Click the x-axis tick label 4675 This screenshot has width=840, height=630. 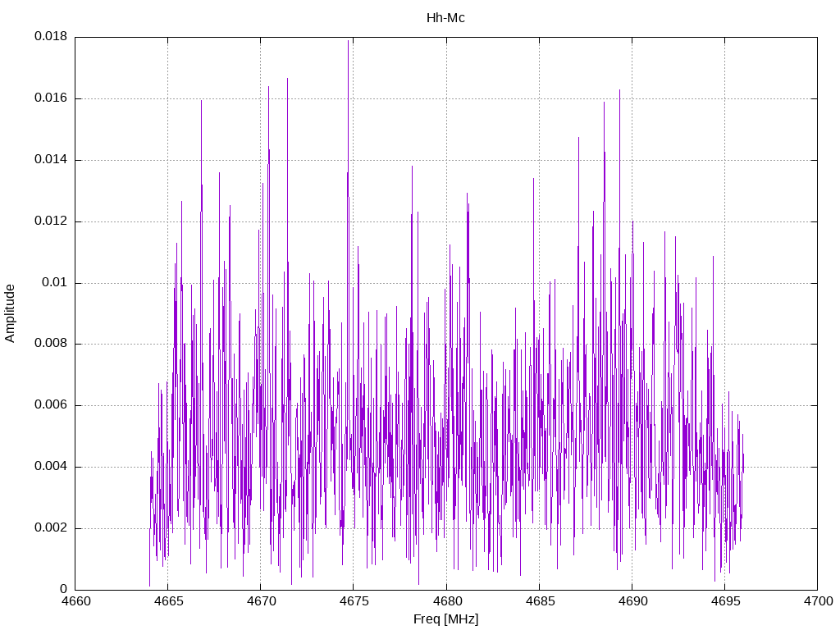point(354,601)
